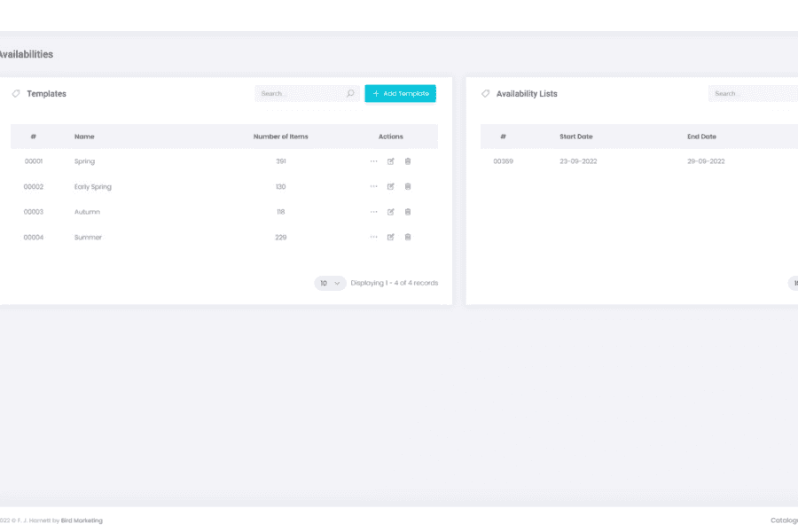Open the Templates page size dropdown

tap(330, 283)
